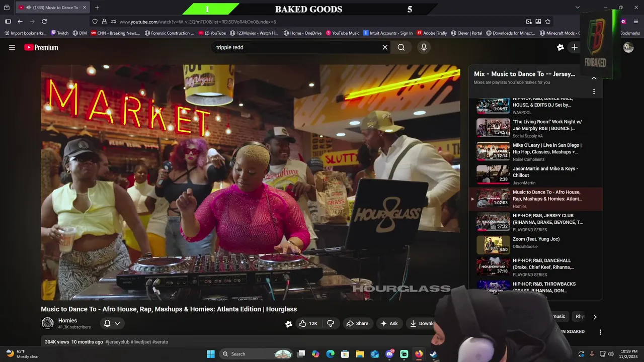Reload the current YouTube page
644x362 pixels.
44,22
